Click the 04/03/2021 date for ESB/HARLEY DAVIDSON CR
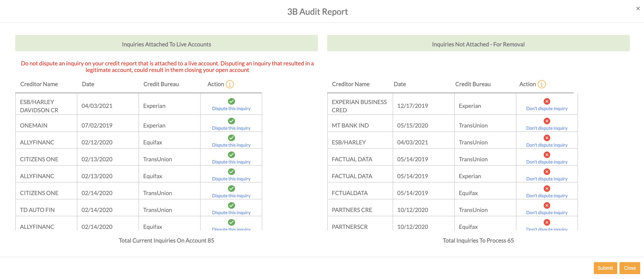The image size is (644, 279). point(108,104)
